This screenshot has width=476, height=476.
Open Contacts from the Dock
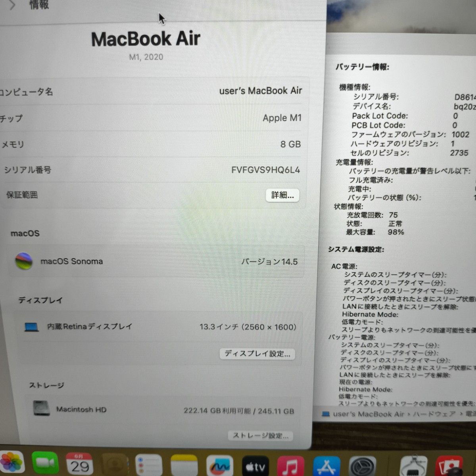click(115, 465)
